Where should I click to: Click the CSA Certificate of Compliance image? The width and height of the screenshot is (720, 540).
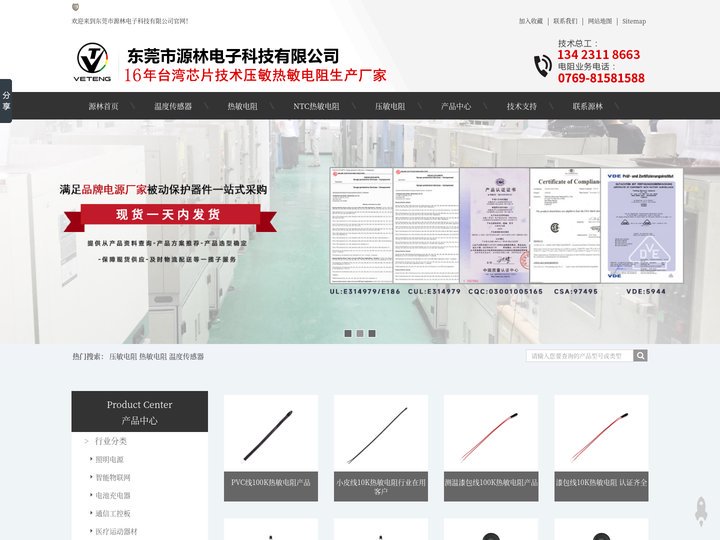click(x=565, y=225)
